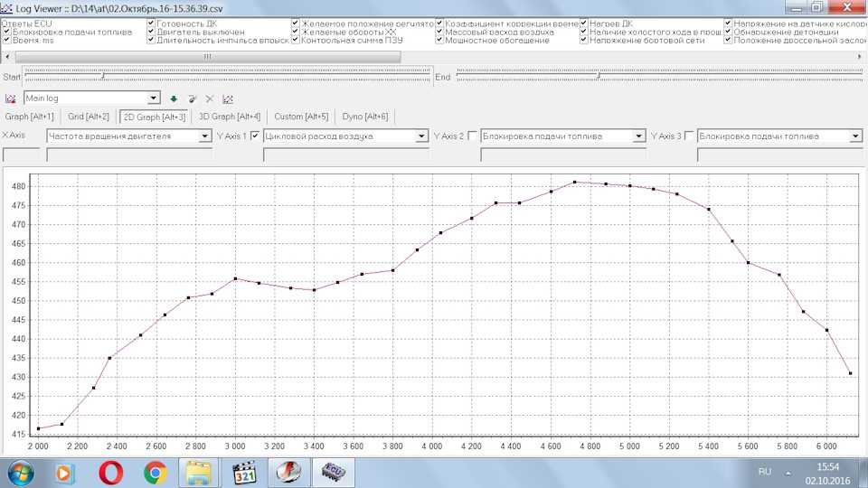
Task: Open Media Player Classic in taskbar
Action: tap(245, 472)
